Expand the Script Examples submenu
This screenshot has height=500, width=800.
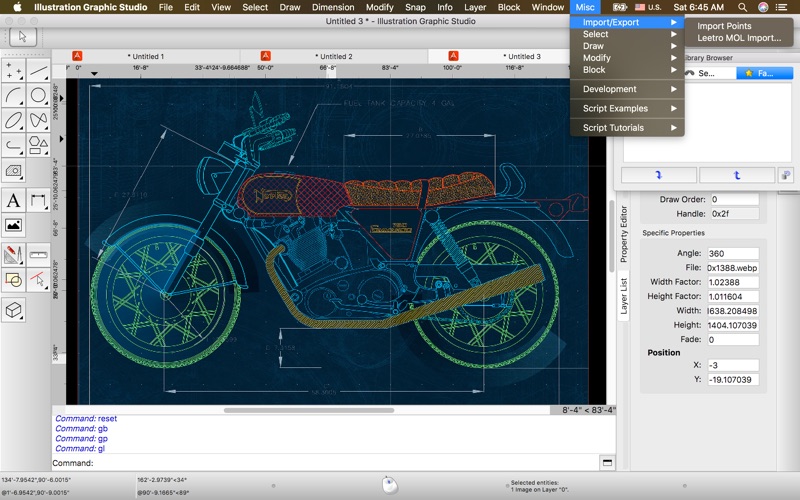(627, 108)
